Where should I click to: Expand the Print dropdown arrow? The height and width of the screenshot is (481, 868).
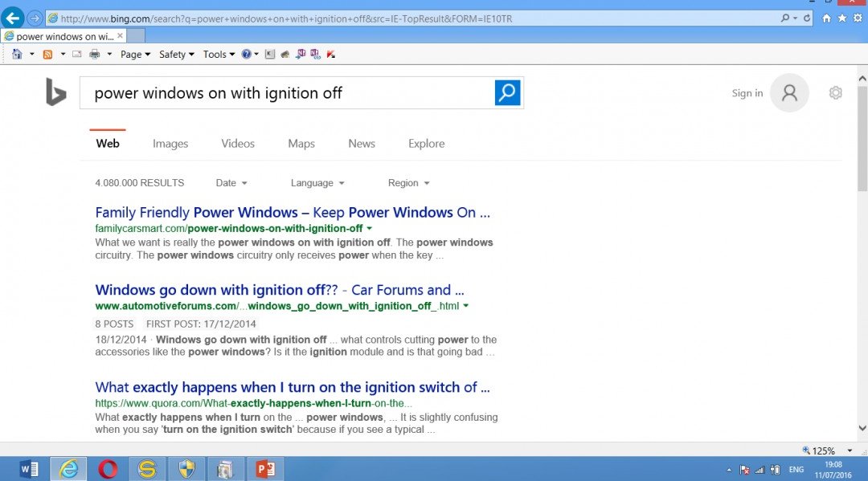[x=109, y=54]
